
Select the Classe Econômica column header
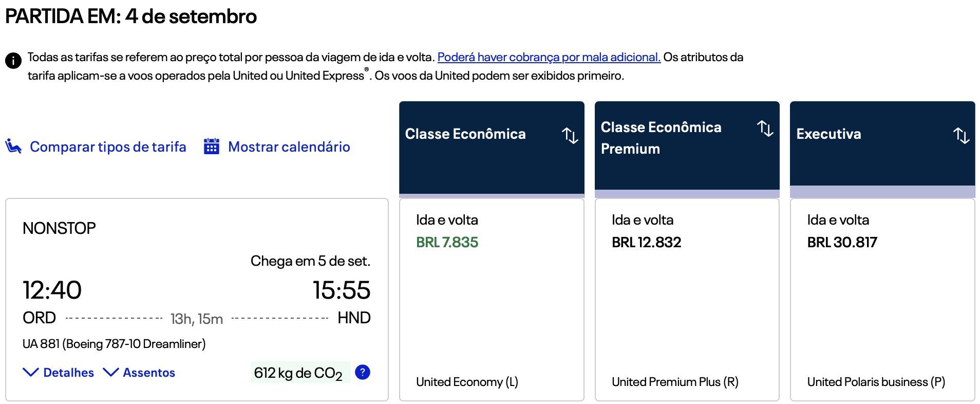click(x=465, y=134)
